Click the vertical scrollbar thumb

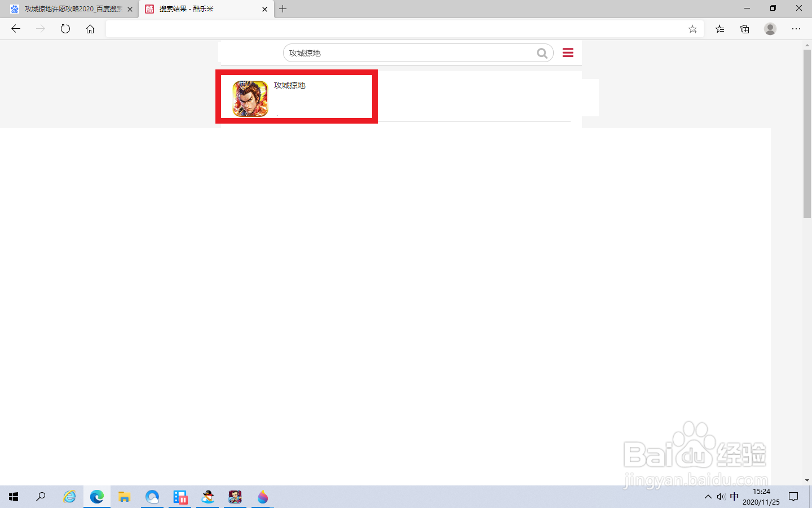807,134
